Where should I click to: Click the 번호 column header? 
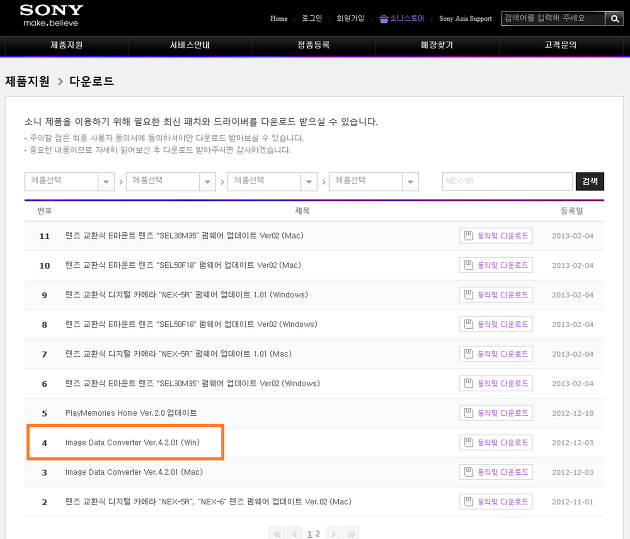point(45,211)
